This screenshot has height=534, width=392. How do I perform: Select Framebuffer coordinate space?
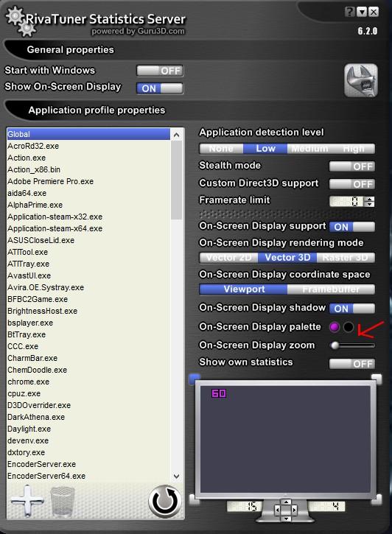click(x=331, y=289)
